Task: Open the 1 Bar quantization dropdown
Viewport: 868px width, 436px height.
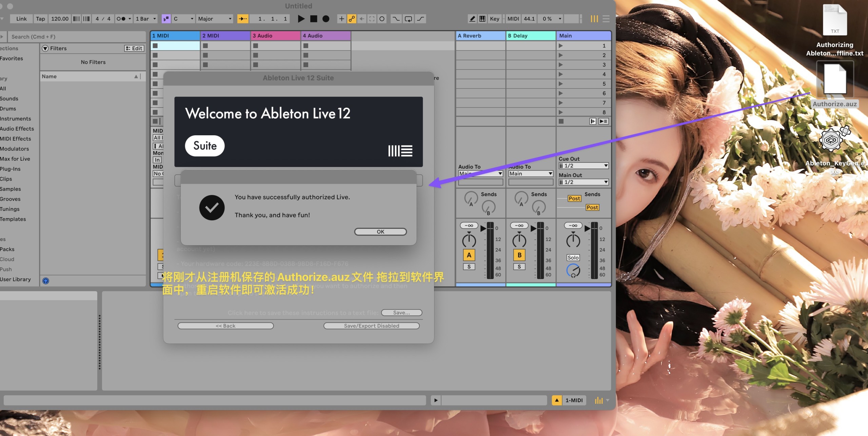Action: tap(145, 19)
